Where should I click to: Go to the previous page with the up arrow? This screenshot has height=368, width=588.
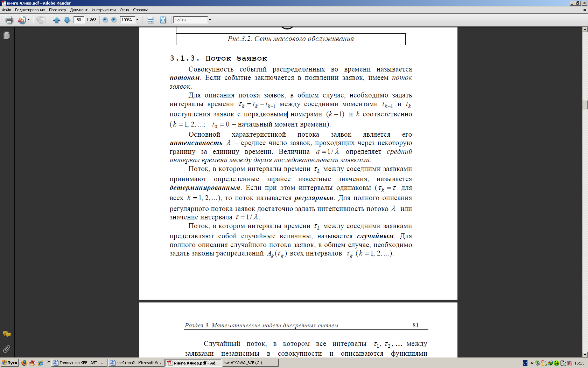57,20
